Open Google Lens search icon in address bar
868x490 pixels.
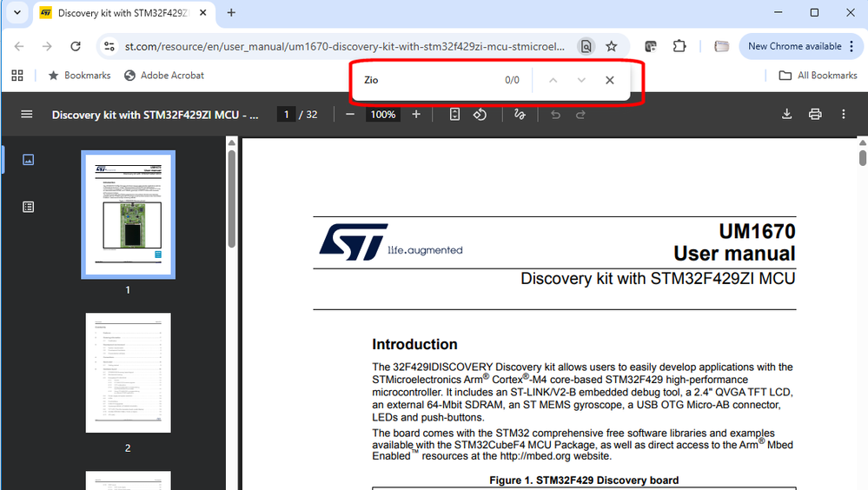(x=586, y=47)
